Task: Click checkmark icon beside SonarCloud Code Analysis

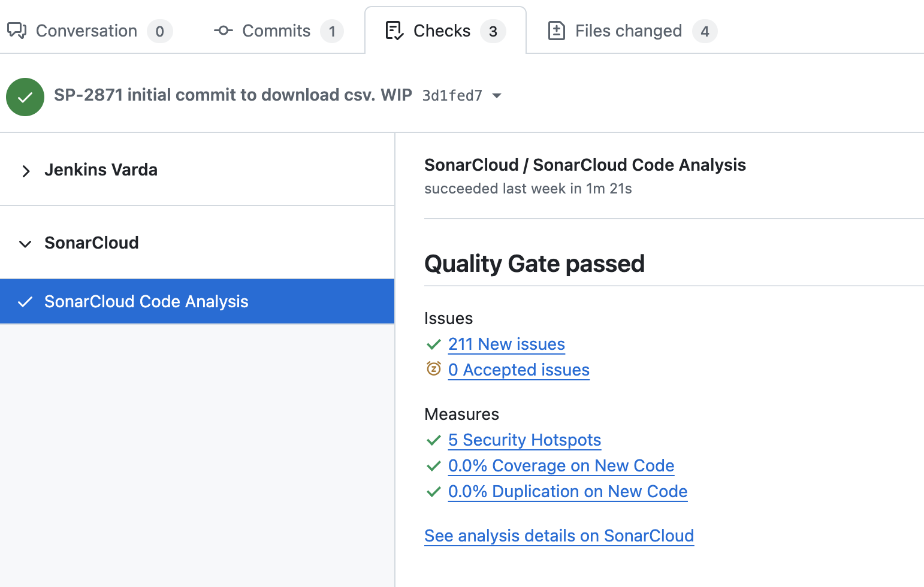Action: click(x=25, y=302)
